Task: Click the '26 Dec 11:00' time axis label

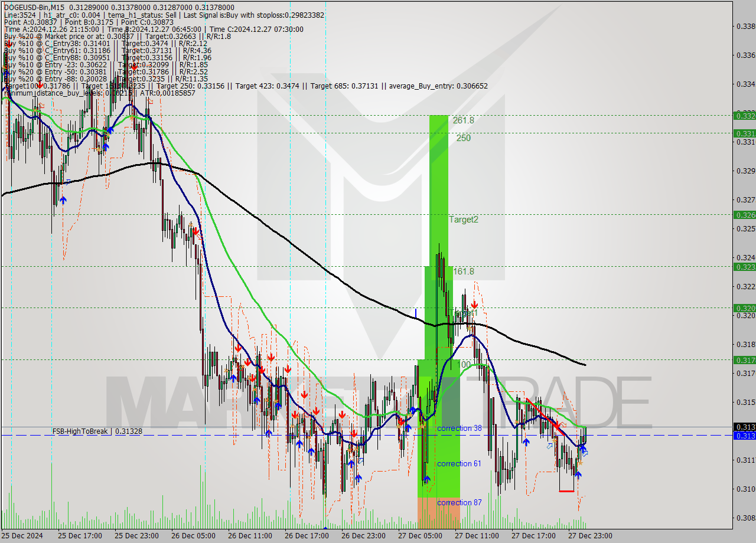Action: tap(250, 536)
